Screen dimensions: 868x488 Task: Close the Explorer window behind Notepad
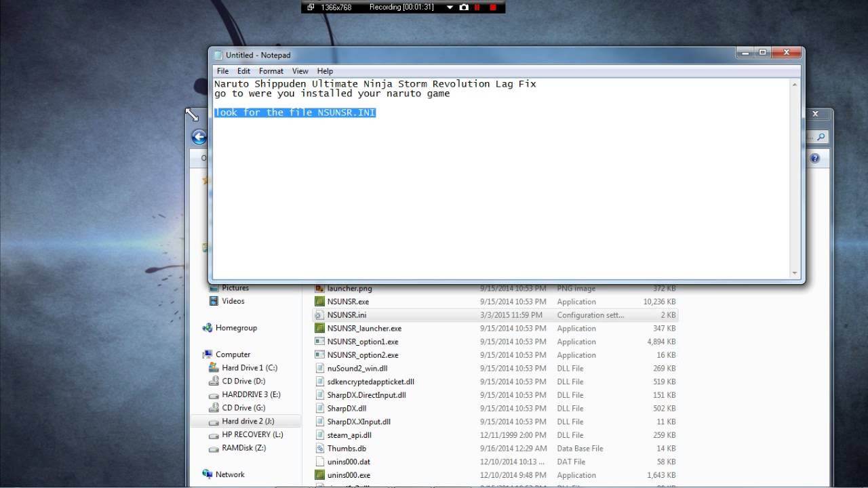point(816,114)
